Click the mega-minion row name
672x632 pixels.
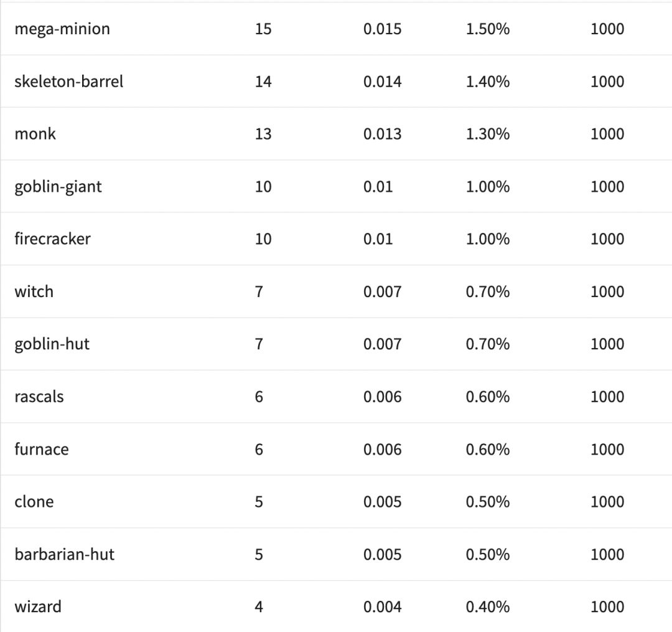click(x=62, y=29)
